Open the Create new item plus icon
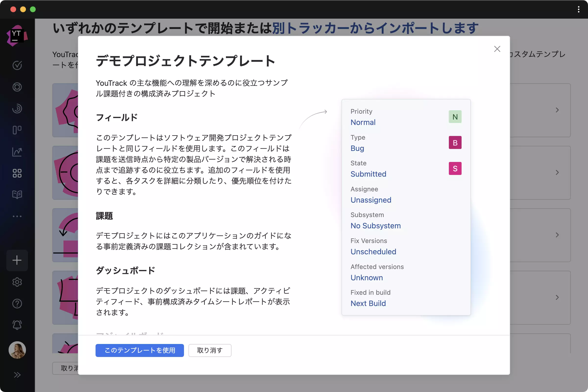This screenshot has width=588, height=392. click(x=17, y=260)
